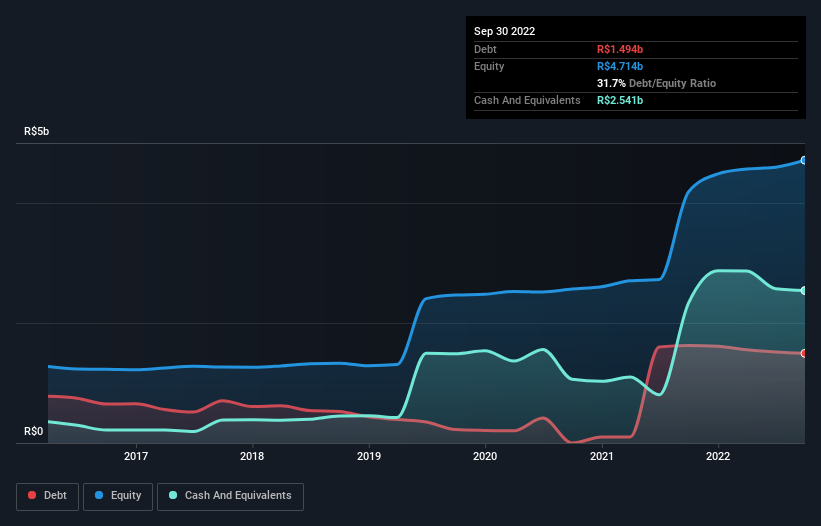Click the 2020 x-axis label
821x526 pixels.
pyautogui.click(x=485, y=456)
